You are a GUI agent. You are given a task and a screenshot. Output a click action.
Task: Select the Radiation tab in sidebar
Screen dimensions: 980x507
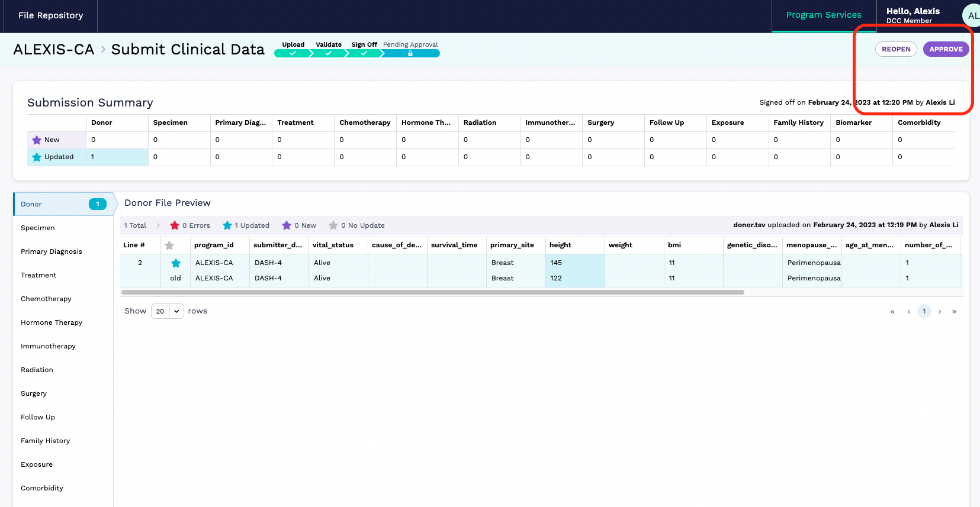click(63, 370)
